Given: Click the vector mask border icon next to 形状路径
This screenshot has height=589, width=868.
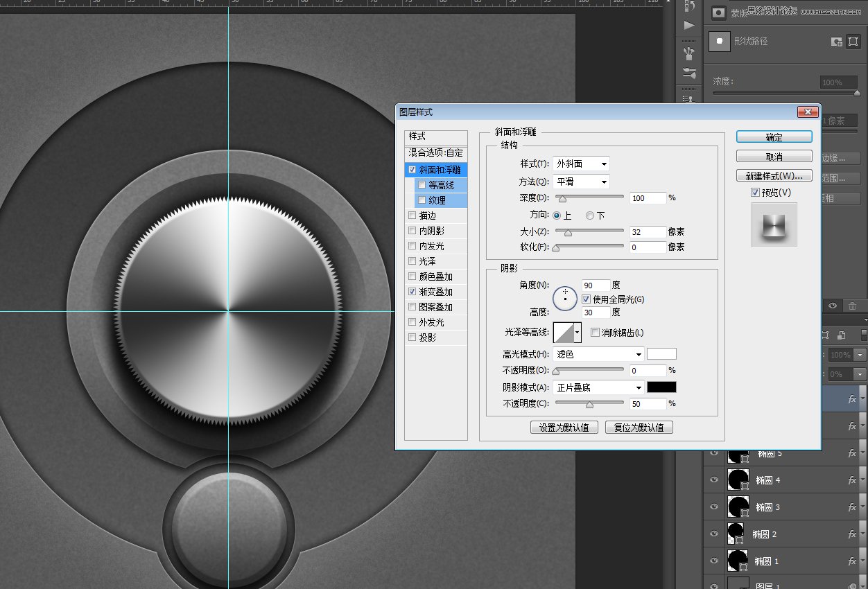Looking at the screenshot, I should [853, 42].
